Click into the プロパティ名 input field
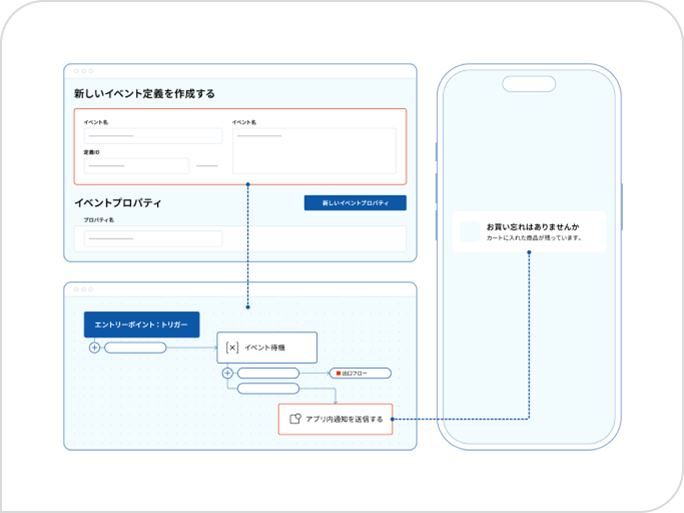684x513 pixels. [x=153, y=239]
